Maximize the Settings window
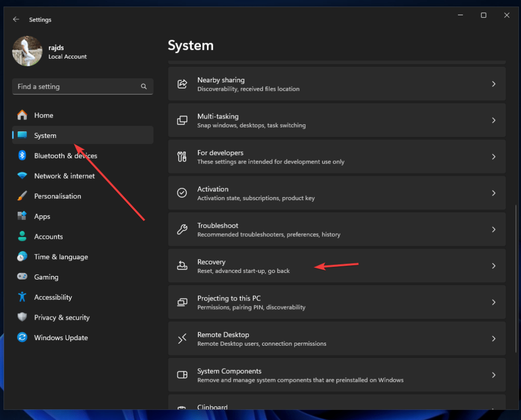Screen dimensions: 521x420 (483, 15)
